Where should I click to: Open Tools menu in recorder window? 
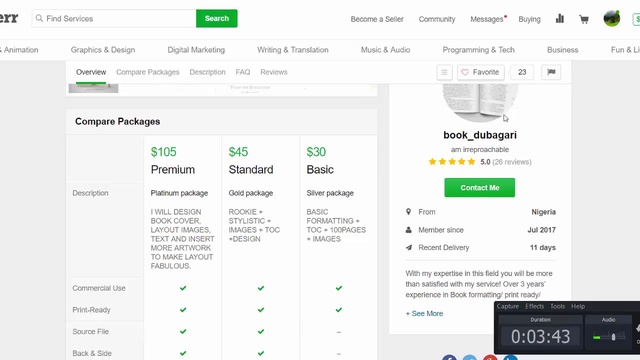click(x=558, y=306)
